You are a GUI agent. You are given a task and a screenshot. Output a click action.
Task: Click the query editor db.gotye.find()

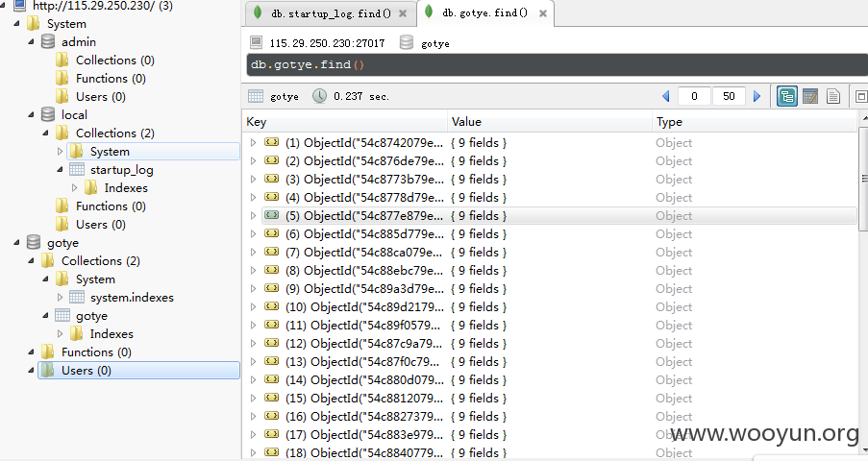click(557, 64)
